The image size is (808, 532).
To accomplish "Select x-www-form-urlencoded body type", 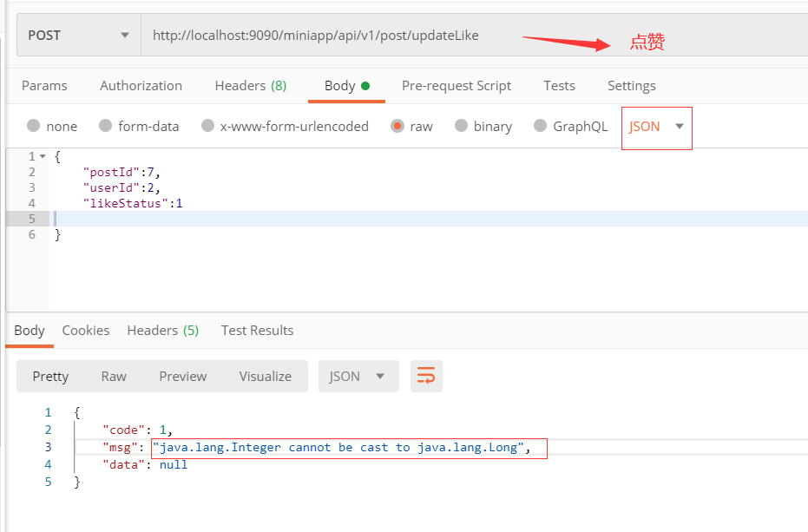I will (x=207, y=126).
